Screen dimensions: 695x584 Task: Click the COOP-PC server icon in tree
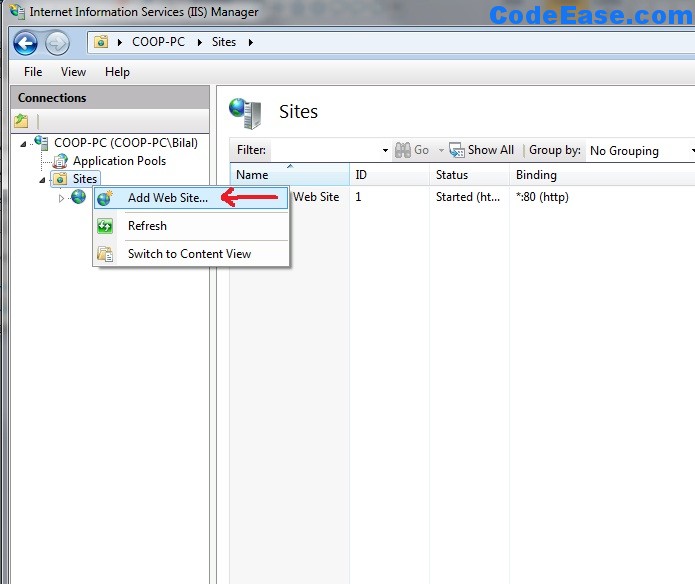pyautogui.click(x=41, y=142)
